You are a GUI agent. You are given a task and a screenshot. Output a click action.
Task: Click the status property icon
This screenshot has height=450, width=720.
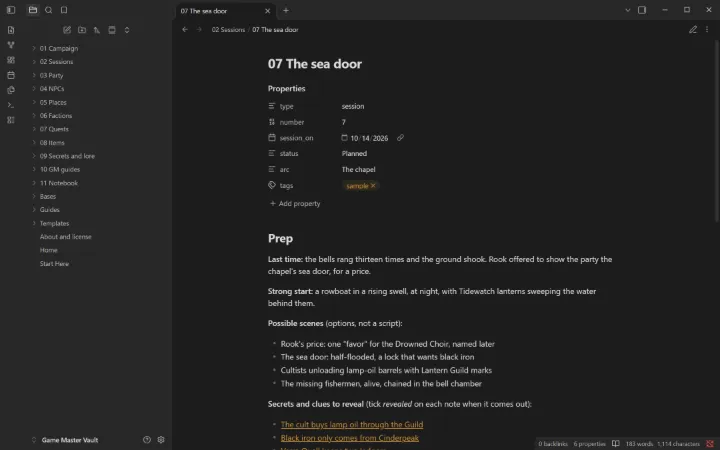272,153
